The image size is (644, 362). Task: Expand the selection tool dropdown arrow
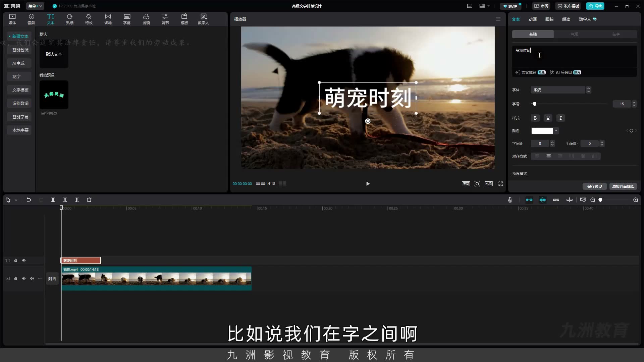click(x=16, y=200)
